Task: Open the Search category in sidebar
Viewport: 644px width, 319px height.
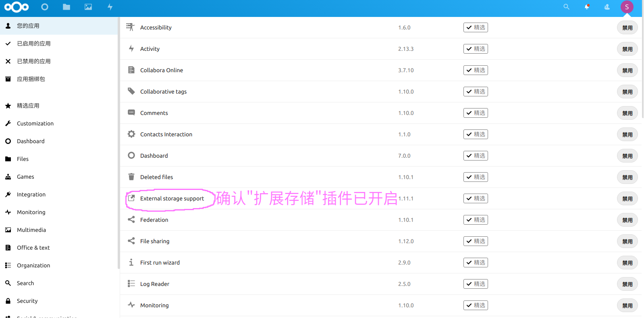Action: tap(59, 283)
